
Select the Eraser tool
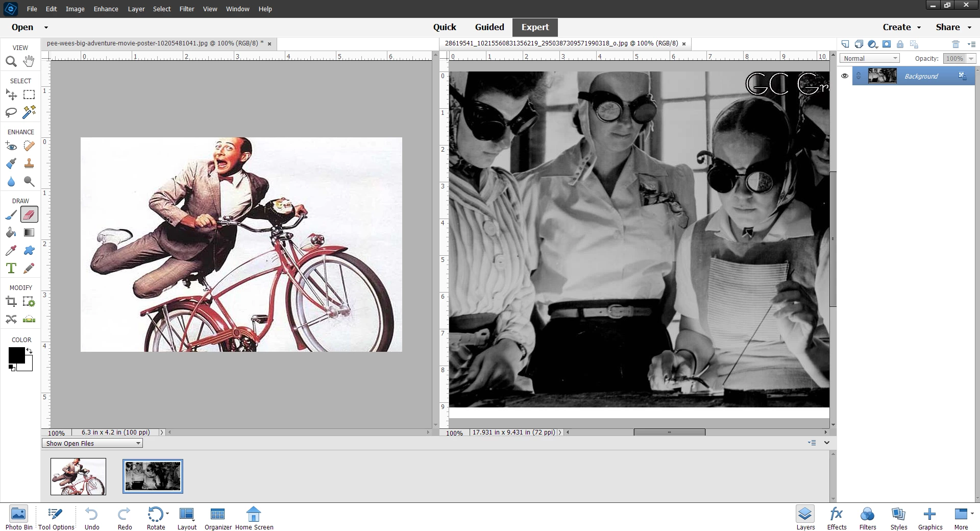29,215
